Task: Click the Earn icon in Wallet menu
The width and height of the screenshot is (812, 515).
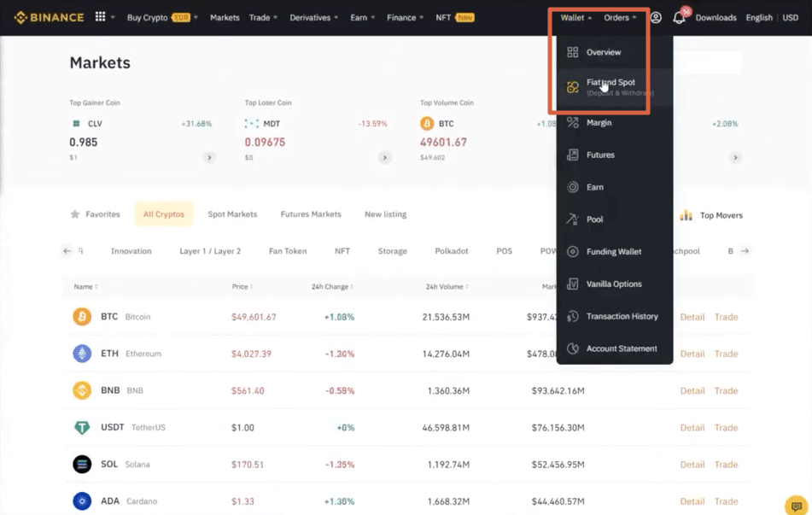Action: [572, 187]
